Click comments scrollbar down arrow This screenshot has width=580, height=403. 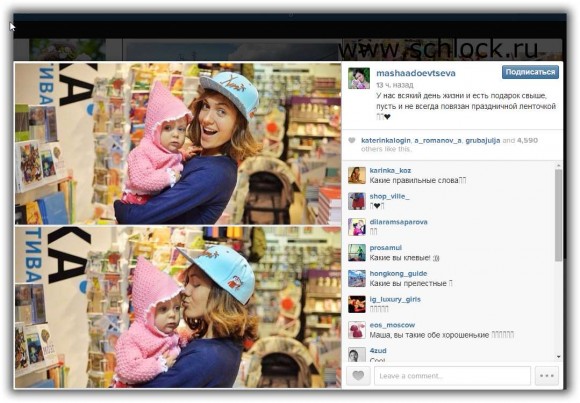tap(559, 357)
